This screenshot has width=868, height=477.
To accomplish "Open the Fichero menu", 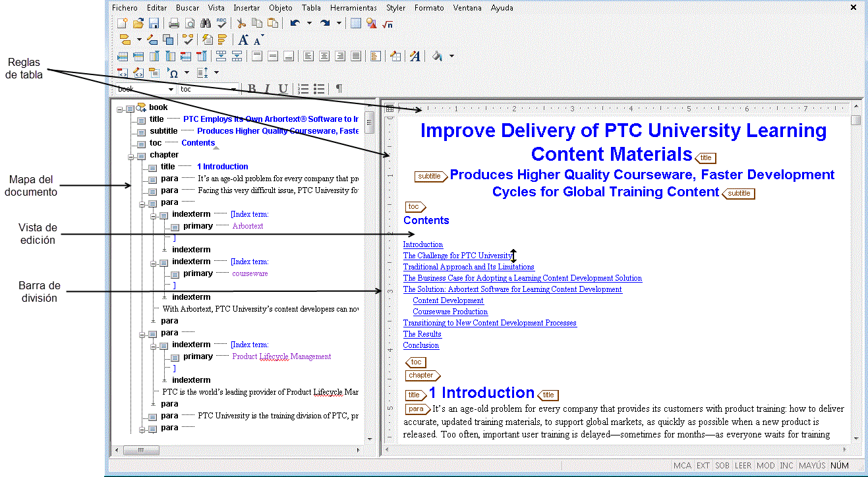I will pos(125,8).
